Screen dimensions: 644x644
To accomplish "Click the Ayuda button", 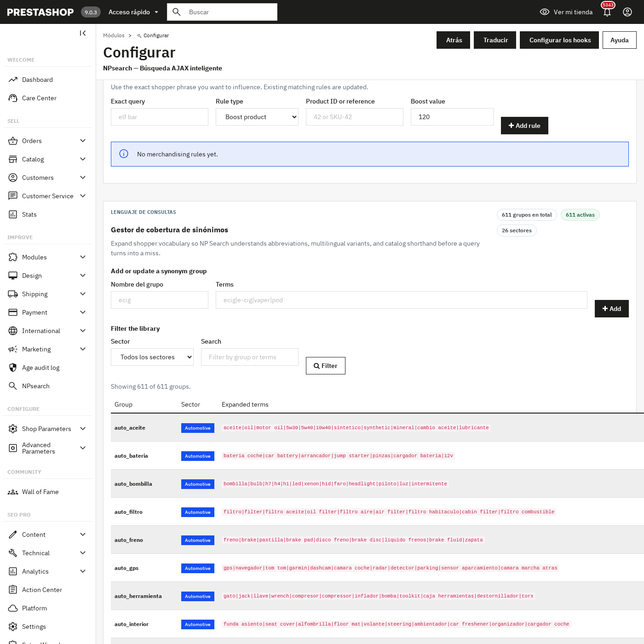I will [x=620, y=40].
